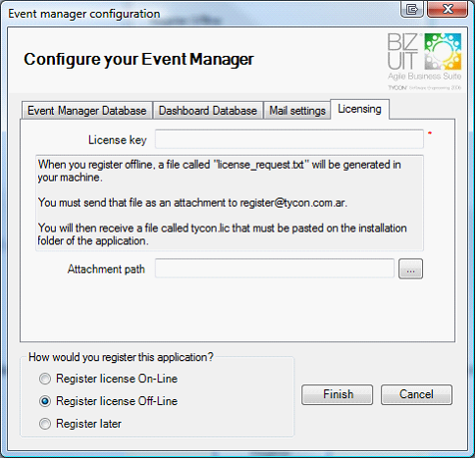Close the Event manager configuration window
Viewport: 476px width, 459px height.
pyautogui.click(x=448, y=9)
